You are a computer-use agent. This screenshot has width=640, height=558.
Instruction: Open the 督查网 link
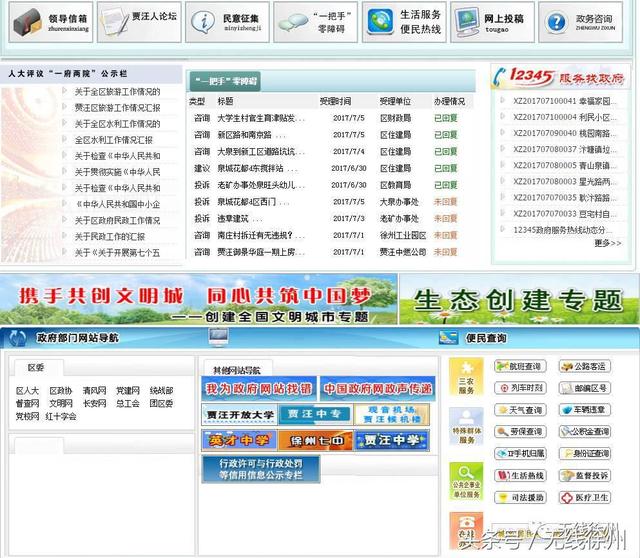click(27, 403)
